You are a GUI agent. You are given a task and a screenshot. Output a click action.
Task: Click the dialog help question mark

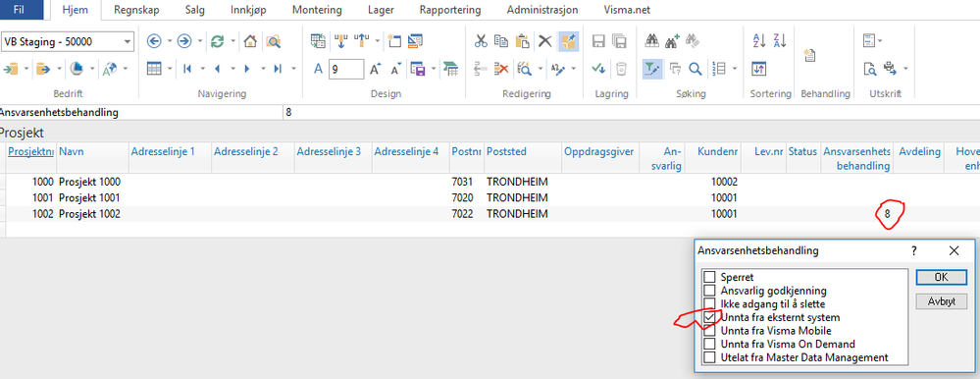(913, 250)
